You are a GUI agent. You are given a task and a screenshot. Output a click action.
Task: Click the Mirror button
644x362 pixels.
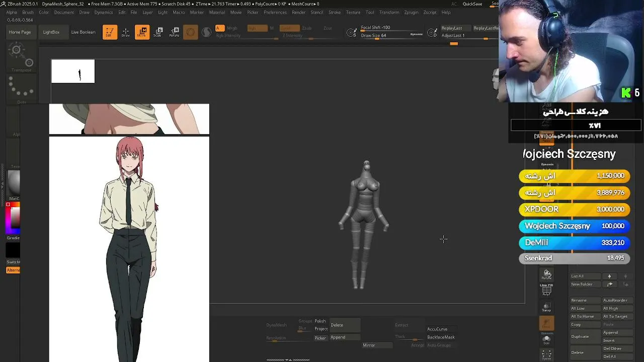[x=376, y=345]
